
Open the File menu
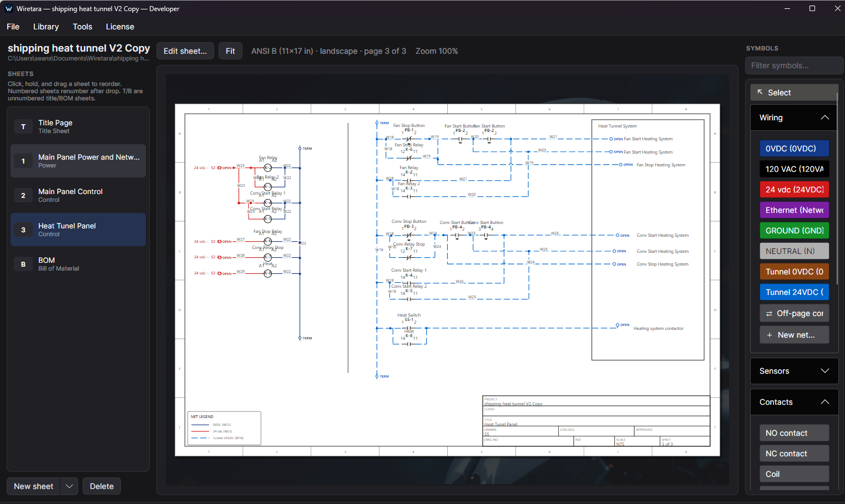[x=13, y=27]
